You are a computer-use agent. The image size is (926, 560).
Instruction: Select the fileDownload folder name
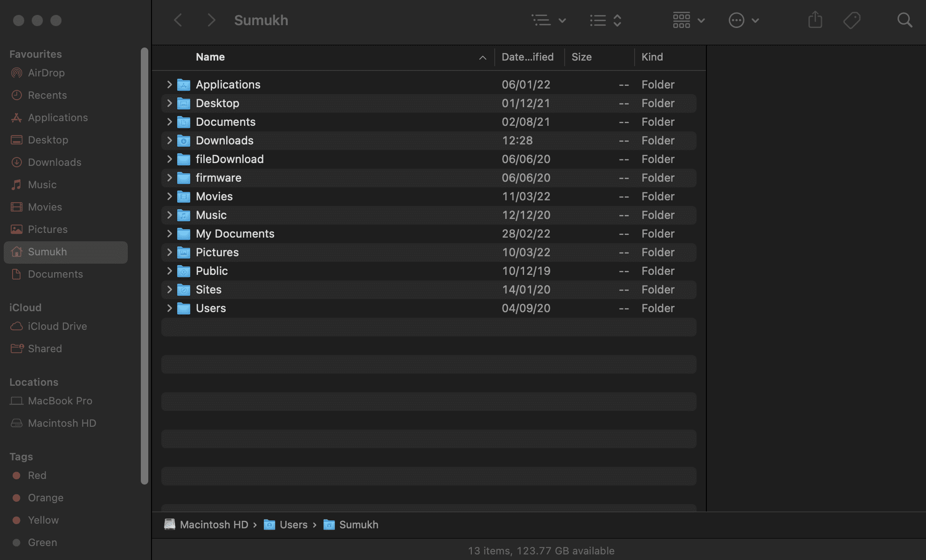pyautogui.click(x=229, y=159)
